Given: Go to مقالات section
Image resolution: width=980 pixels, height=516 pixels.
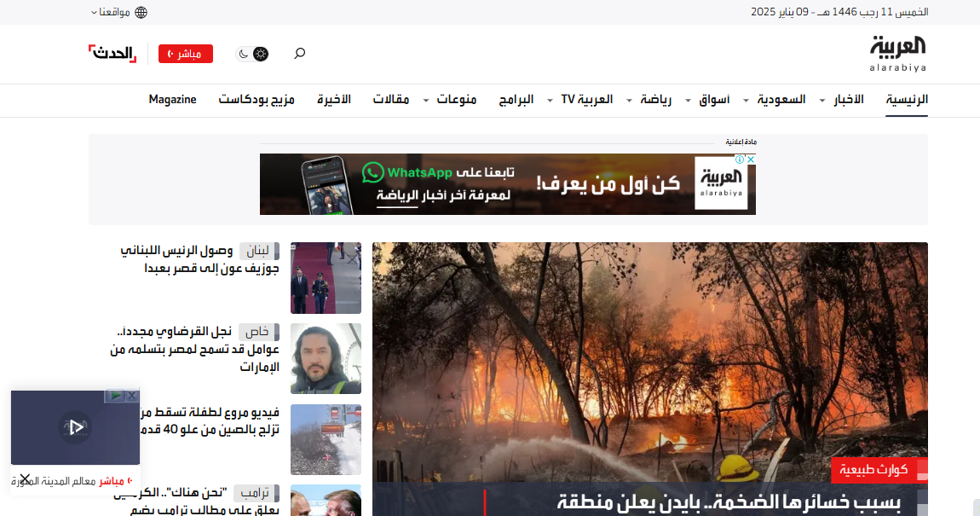Looking at the screenshot, I should pos(391,100).
